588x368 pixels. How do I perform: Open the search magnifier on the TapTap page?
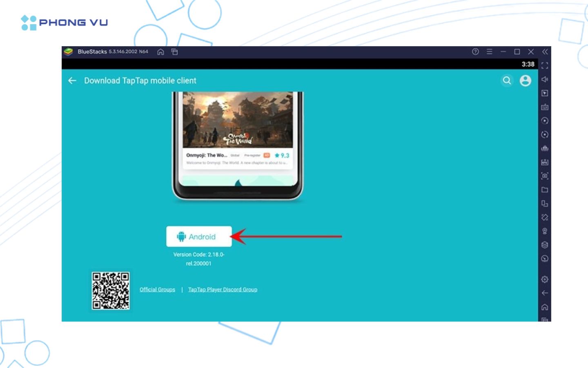(x=507, y=81)
